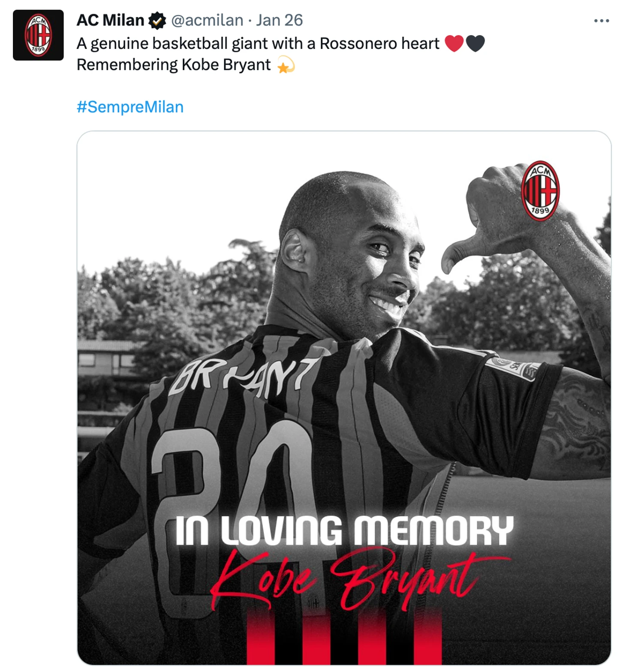Screen dimensions: 626x672
Task: Click the verified badge next to AC Milan
Action: (x=157, y=21)
